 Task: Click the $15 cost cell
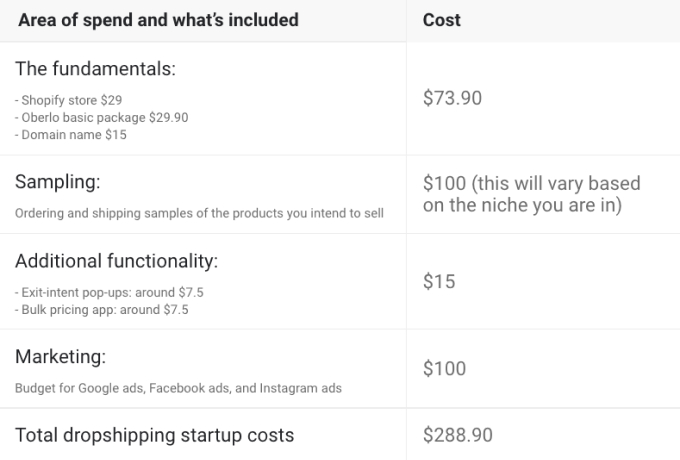[x=439, y=281]
